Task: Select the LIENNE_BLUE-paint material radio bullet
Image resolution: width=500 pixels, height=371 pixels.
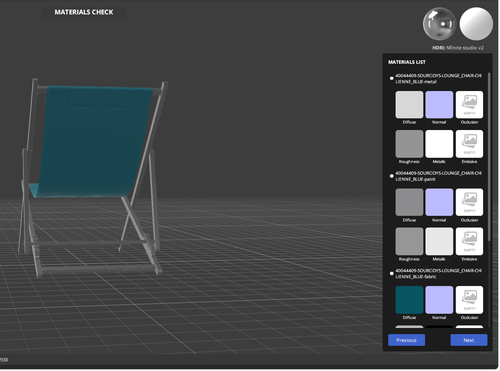Action: click(392, 176)
